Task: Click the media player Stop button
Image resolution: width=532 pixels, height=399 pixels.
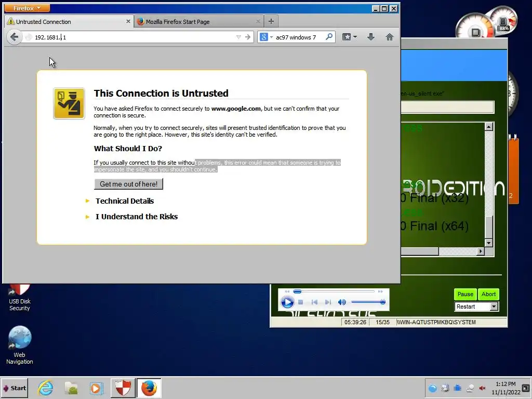Action: click(x=300, y=302)
